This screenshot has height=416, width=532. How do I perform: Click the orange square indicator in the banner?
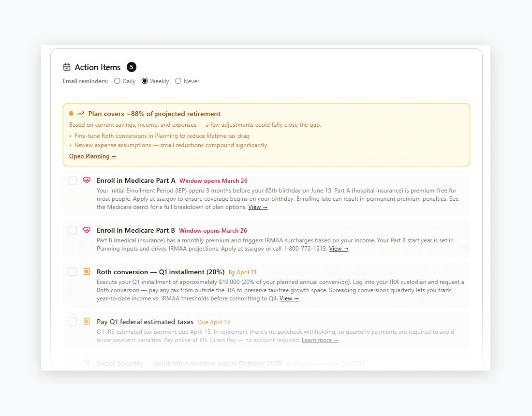click(x=70, y=113)
